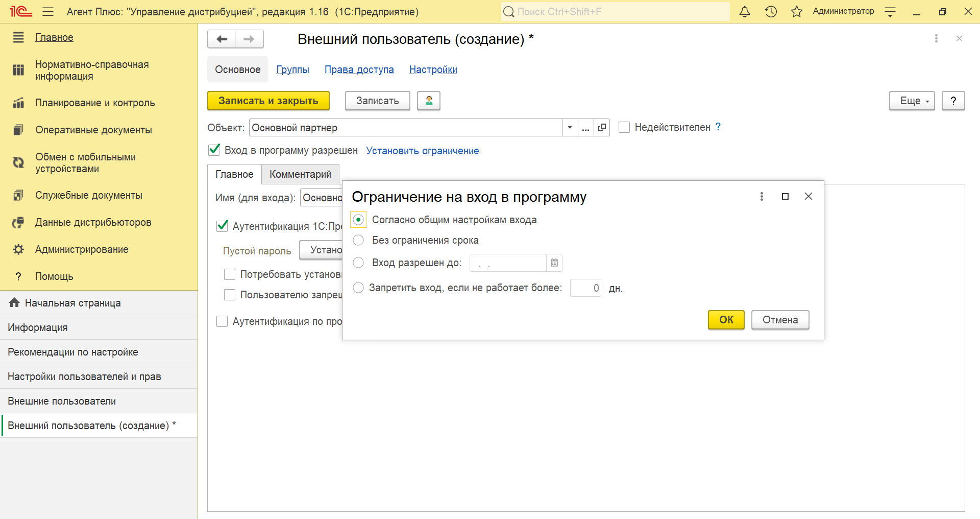980x519 pixels.
Task: Open calendar picker for login allowed date
Action: pyautogui.click(x=554, y=263)
